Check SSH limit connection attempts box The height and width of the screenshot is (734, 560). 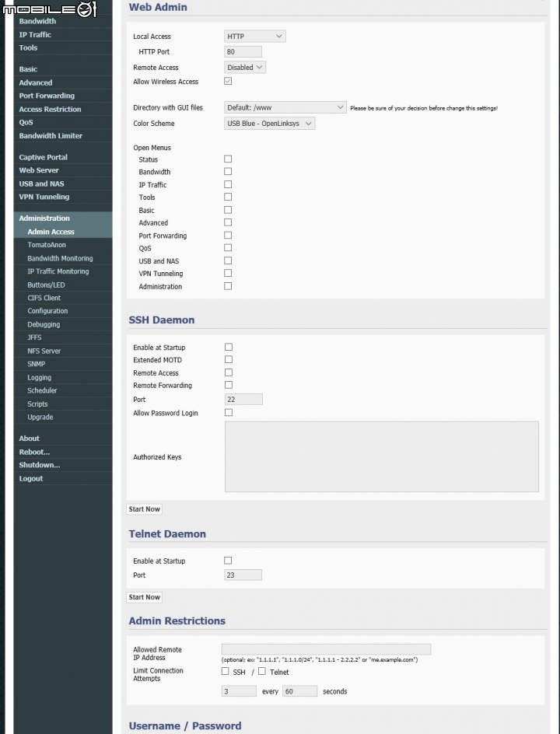click(226, 671)
